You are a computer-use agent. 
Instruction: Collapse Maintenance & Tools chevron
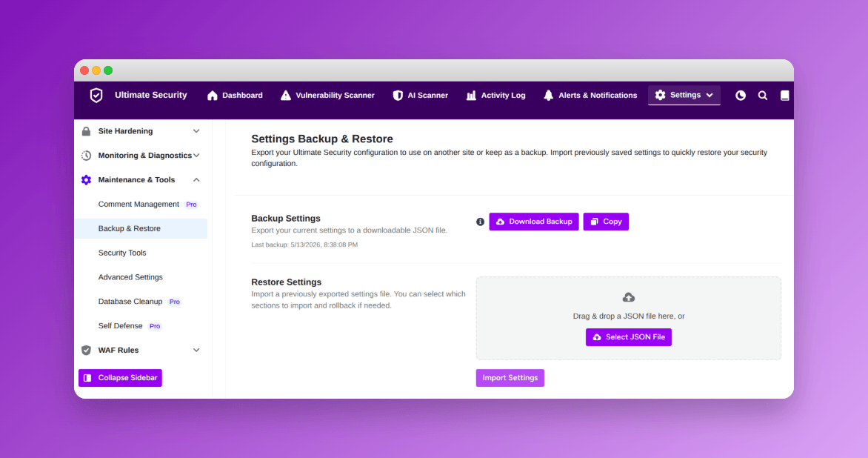pyautogui.click(x=196, y=180)
